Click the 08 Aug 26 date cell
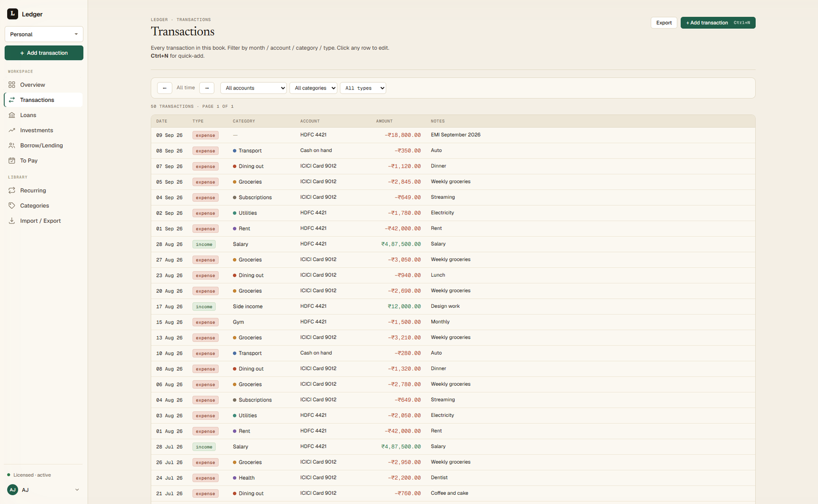 [x=170, y=369]
